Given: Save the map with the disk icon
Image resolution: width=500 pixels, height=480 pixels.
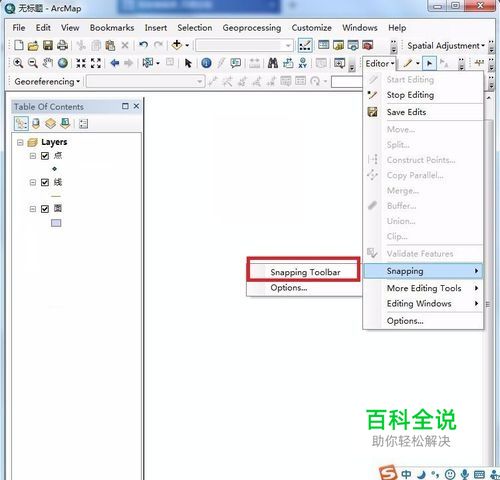Looking at the screenshot, I should click(x=48, y=45).
